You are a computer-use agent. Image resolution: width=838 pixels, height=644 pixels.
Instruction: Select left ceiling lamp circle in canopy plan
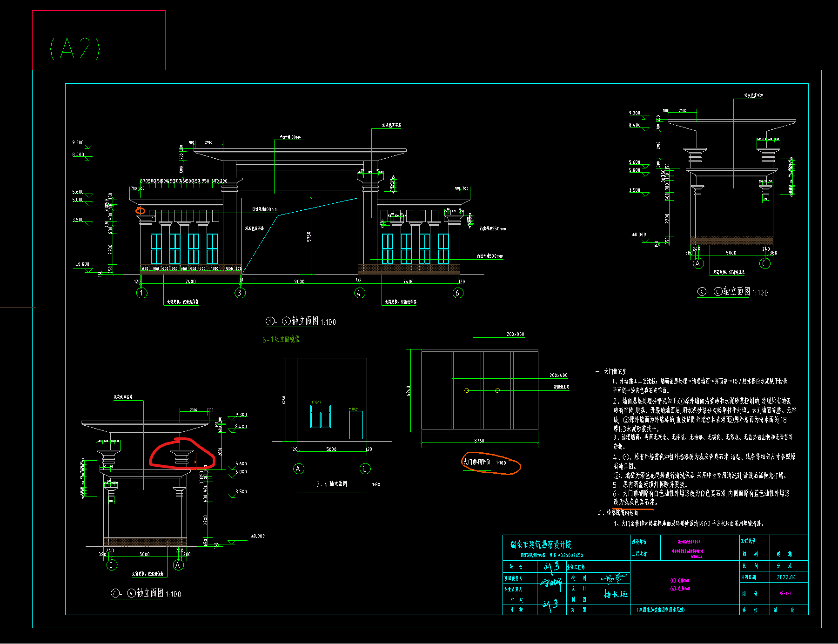coord(467,390)
